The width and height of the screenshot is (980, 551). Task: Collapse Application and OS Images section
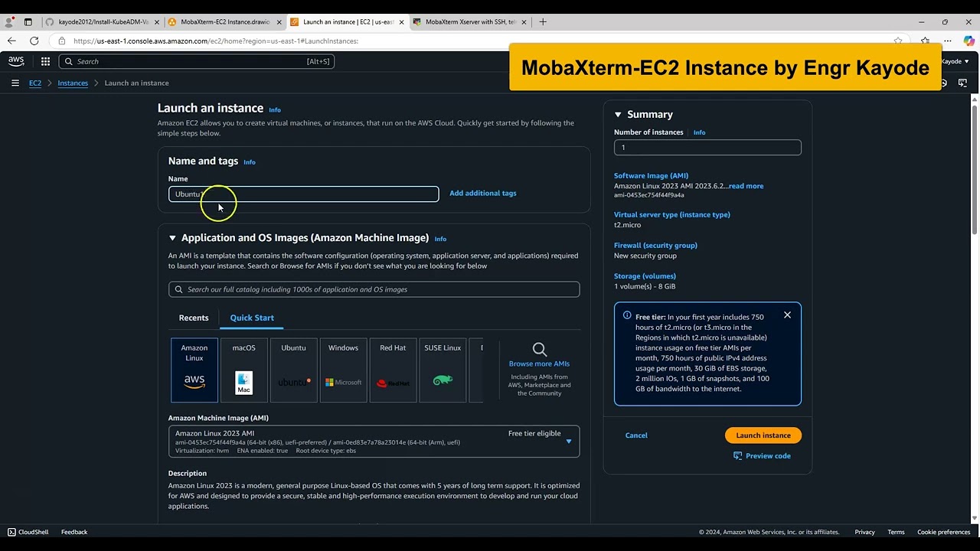pos(172,238)
